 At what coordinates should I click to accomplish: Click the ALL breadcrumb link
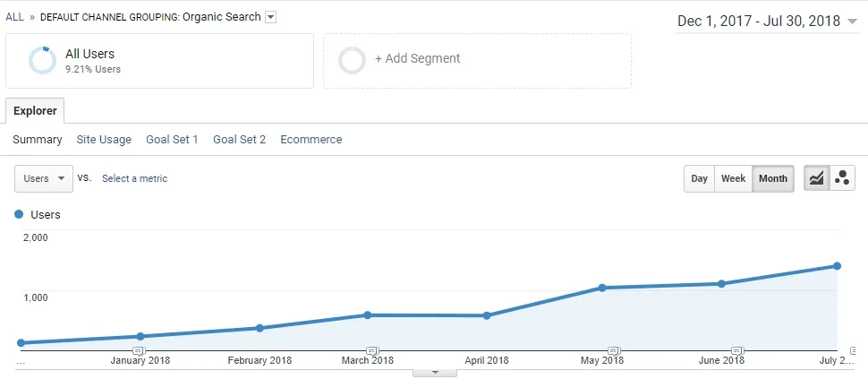point(15,17)
